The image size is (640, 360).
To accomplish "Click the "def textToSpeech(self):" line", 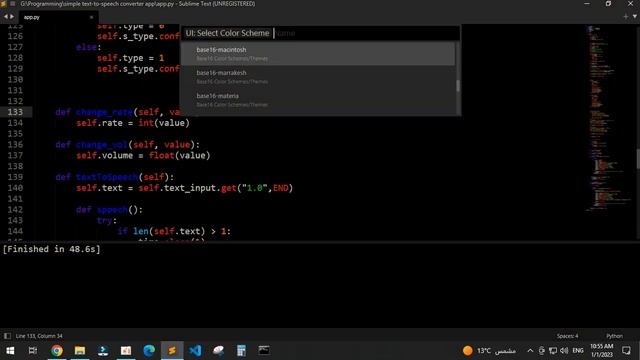I will click(x=115, y=177).
